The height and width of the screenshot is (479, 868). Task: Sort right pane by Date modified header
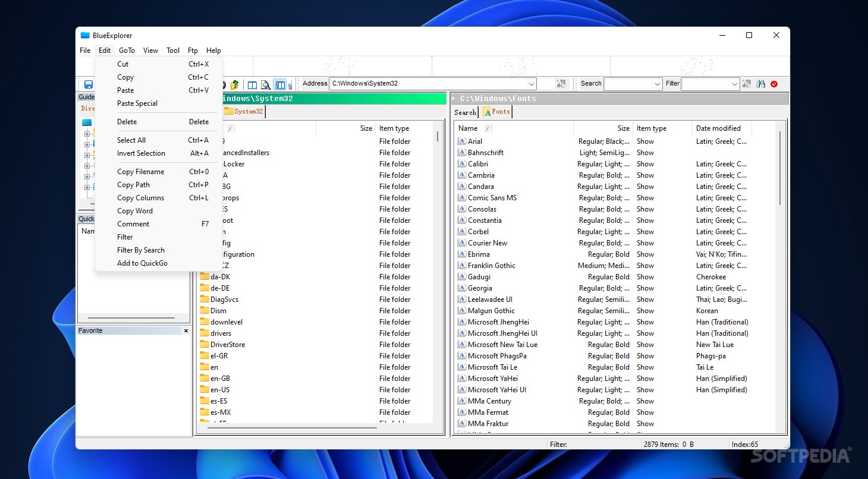coord(722,128)
